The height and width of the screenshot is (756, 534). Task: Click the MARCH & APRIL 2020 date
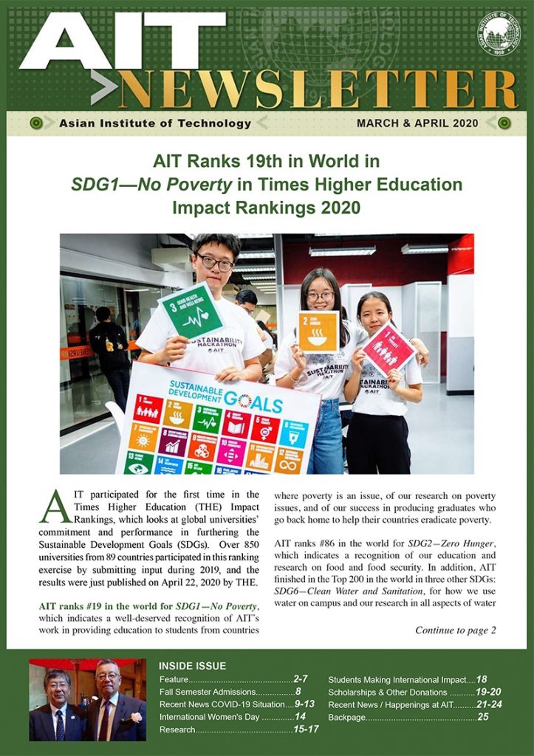coord(417,123)
